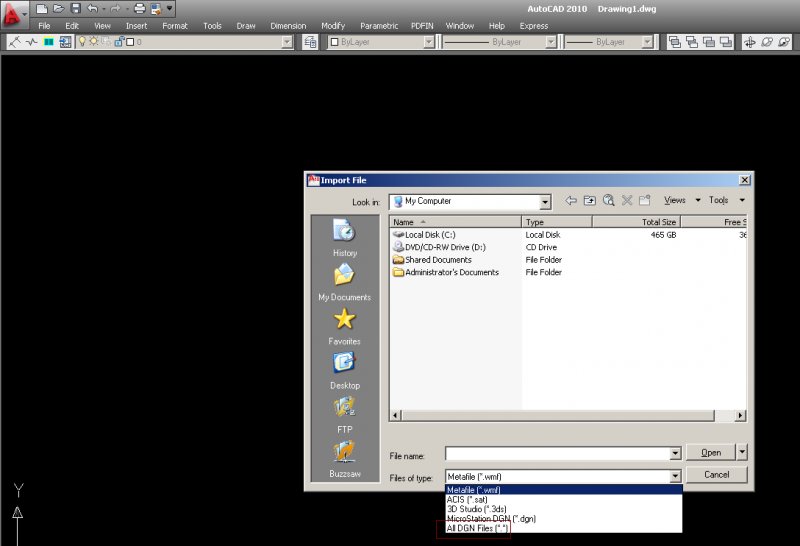Go back with the dialog's back arrow icon
Image resolution: width=800 pixels, height=546 pixels.
click(x=571, y=201)
